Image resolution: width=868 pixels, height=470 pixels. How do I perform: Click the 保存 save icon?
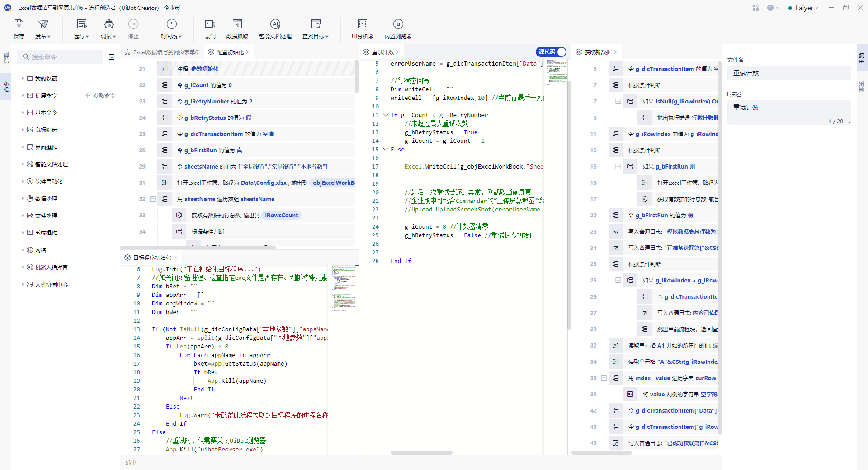pos(19,24)
